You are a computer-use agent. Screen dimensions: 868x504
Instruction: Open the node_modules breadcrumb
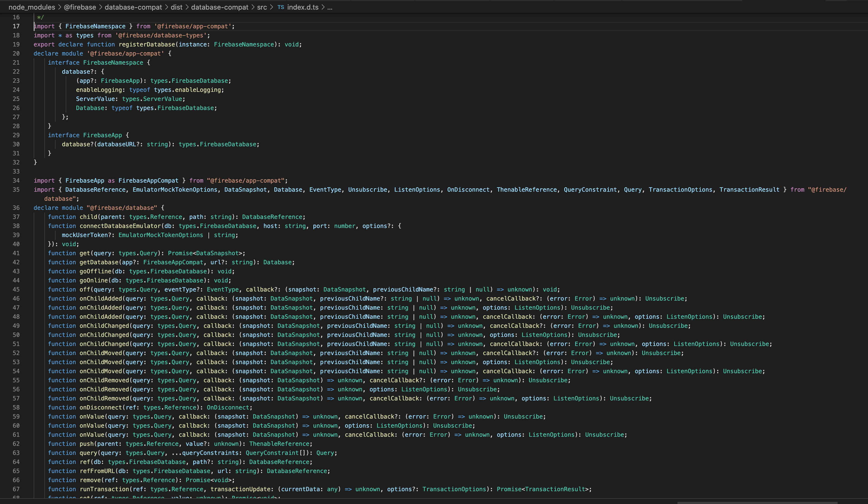pyautogui.click(x=32, y=7)
